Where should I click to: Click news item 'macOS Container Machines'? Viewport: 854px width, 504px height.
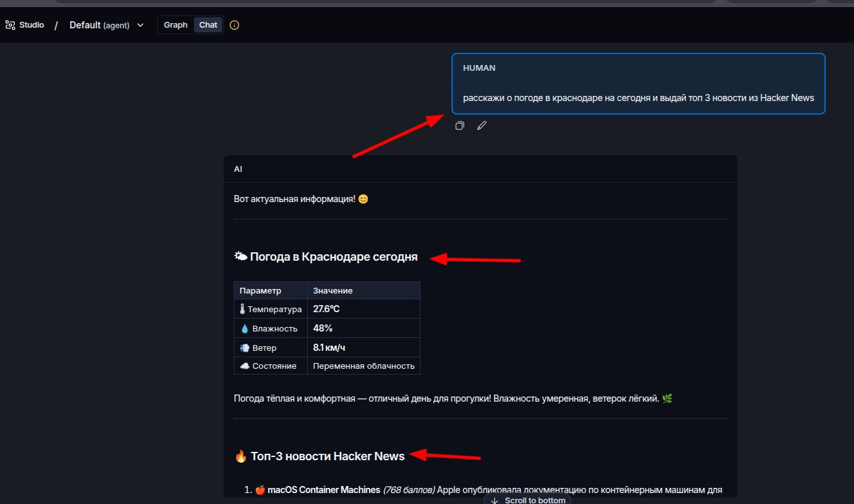pyautogui.click(x=323, y=490)
